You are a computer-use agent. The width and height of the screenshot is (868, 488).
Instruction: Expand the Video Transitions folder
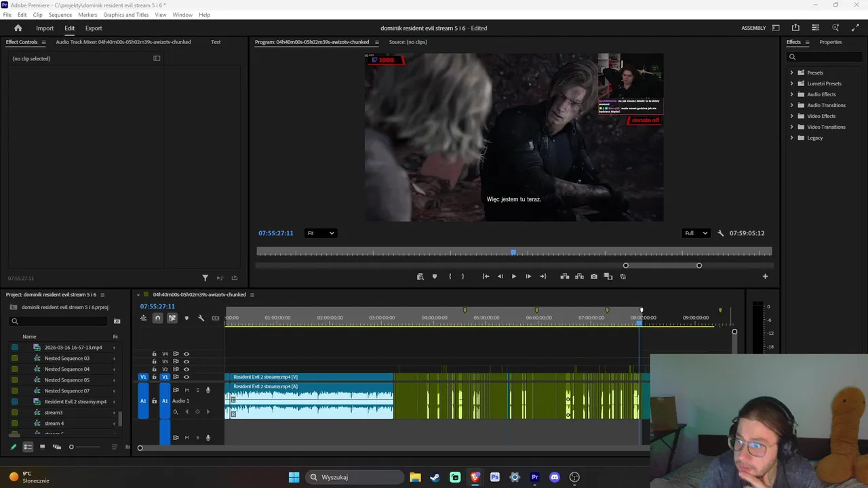(791, 127)
